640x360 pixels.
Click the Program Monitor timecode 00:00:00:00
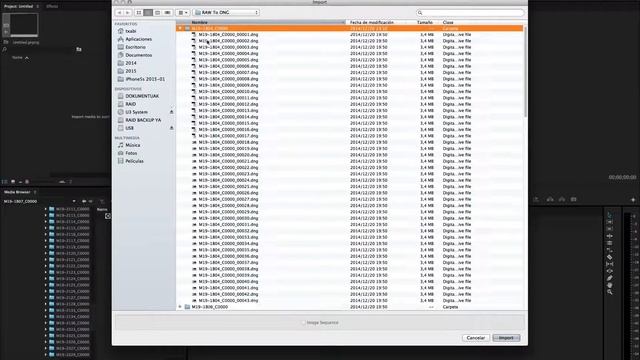click(x=622, y=177)
